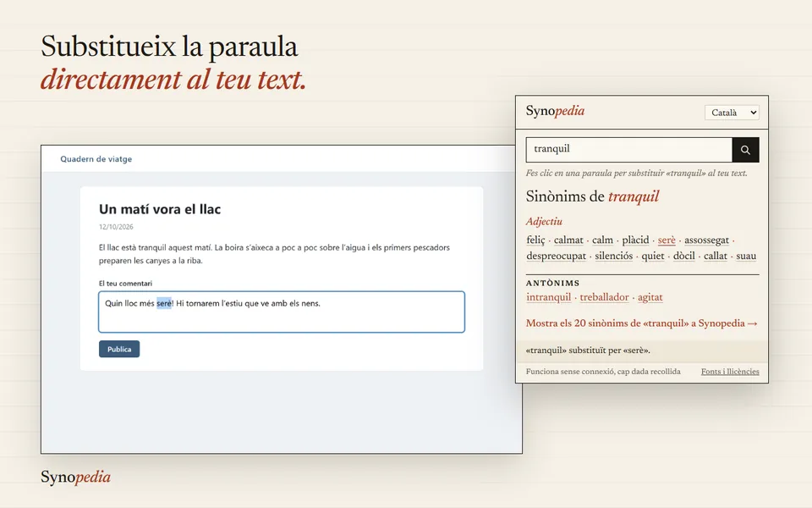
Task: Select antonym agitat
Action: [x=650, y=297]
